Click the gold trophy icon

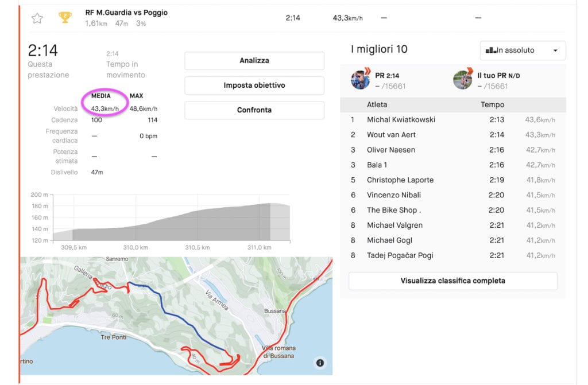point(65,18)
